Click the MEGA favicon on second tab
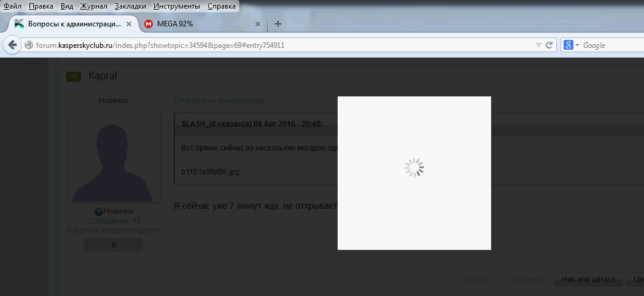Image resolution: width=644 pixels, height=296 pixels. point(149,24)
